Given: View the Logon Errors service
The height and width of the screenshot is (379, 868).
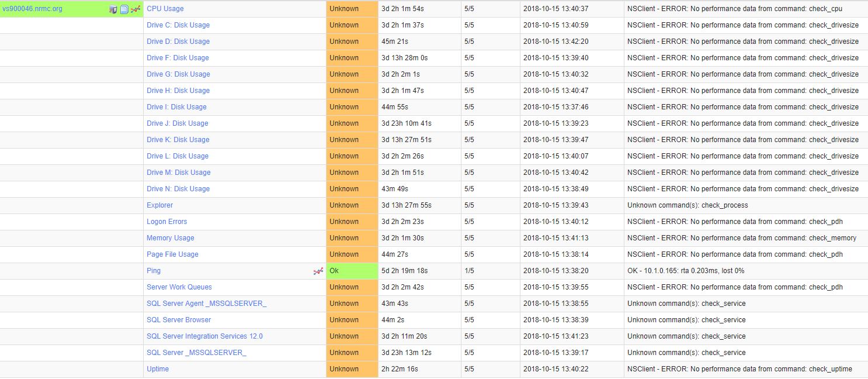Looking at the screenshot, I should [166, 222].
